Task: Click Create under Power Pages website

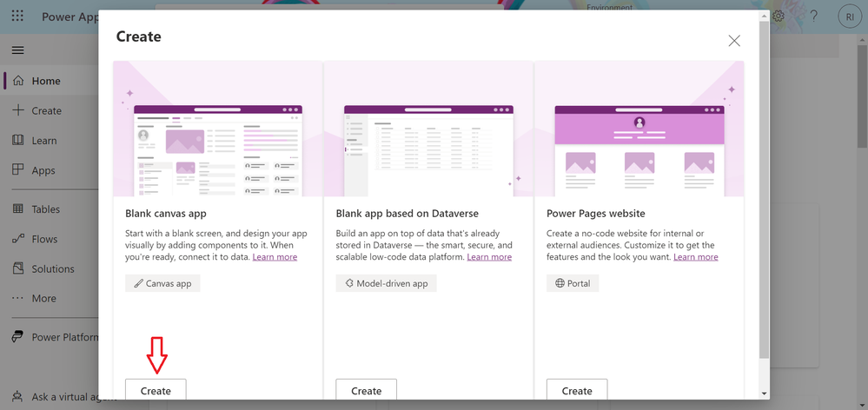Action: (577, 391)
